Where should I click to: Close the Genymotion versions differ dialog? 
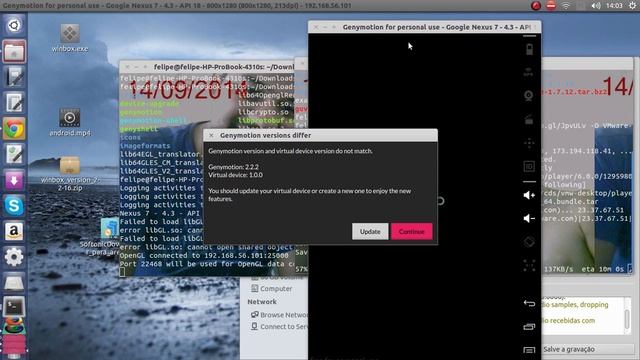click(x=211, y=135)
